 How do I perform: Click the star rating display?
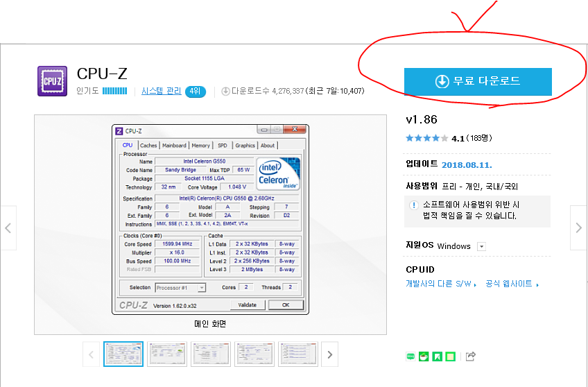[426, 138]
